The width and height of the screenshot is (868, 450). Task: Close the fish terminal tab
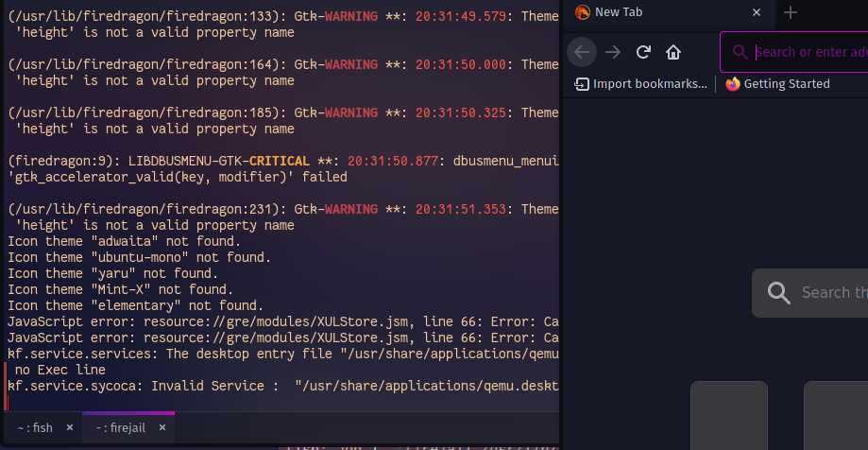click(70, 427)
